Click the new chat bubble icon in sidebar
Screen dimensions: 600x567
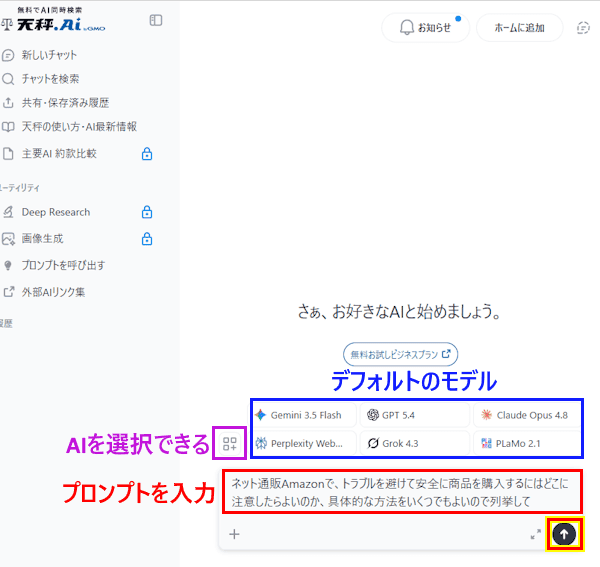(8, 55)
